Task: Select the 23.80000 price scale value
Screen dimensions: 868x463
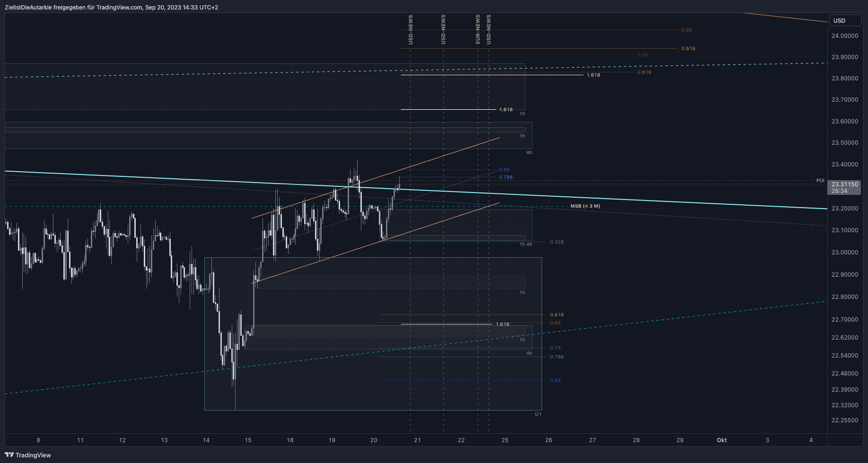Action: pos(845,79)
